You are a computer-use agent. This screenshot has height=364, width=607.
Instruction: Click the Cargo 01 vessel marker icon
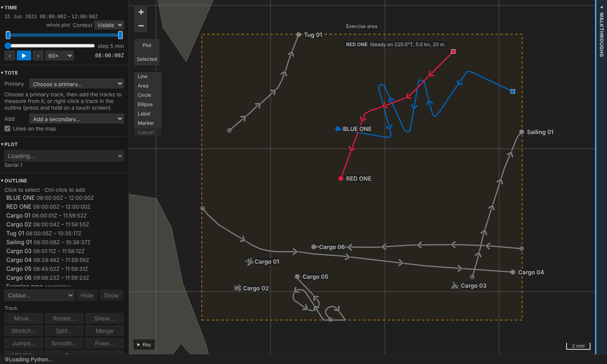[249, 262]
